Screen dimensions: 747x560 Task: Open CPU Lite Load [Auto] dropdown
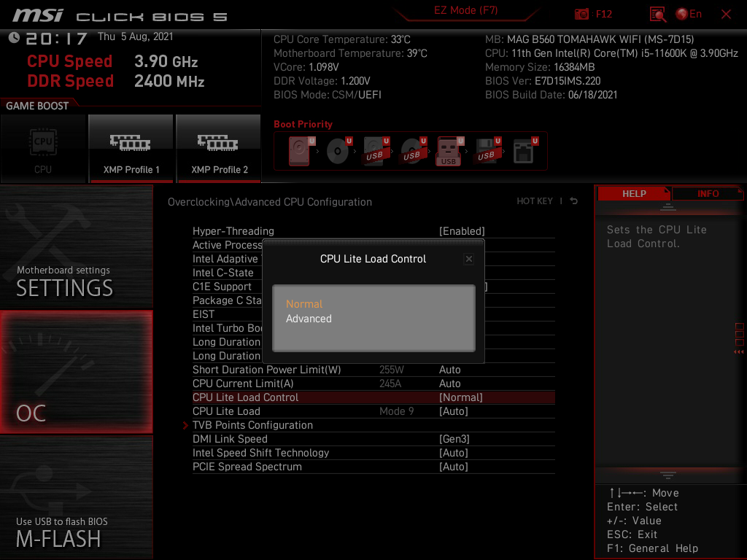(454, 411)
